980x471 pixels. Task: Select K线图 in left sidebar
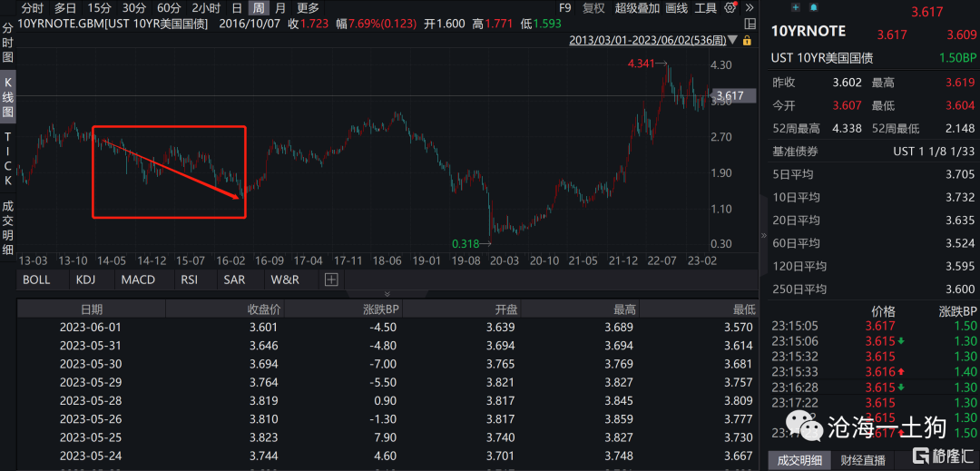8,98
